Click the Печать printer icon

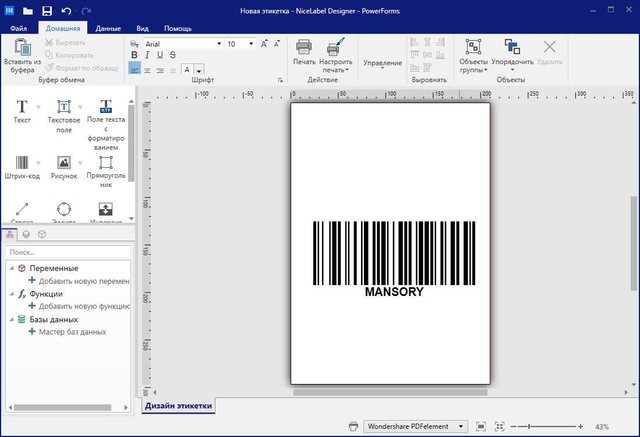[x=304, y=47]
